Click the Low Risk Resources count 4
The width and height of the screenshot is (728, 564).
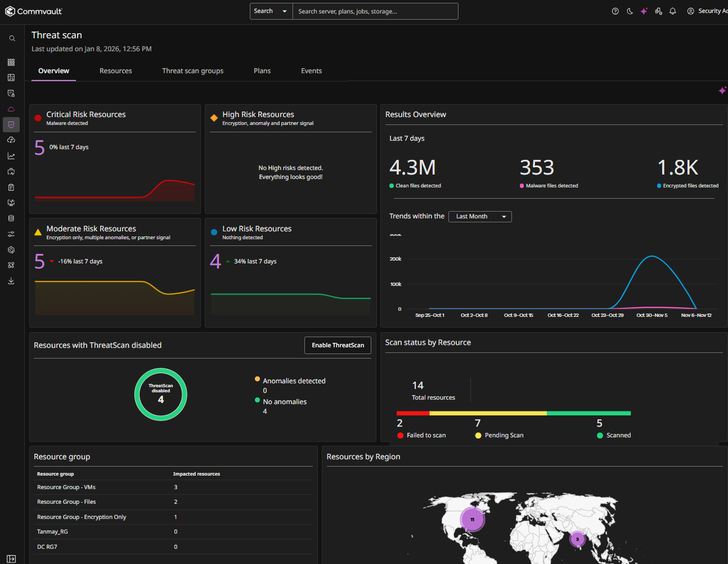[x=215, y=261]
